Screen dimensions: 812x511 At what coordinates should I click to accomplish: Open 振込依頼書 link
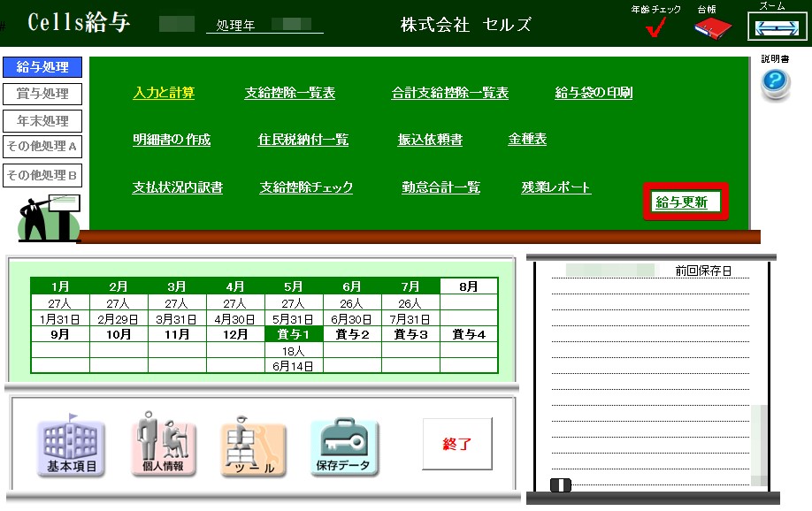click(430, 140)
